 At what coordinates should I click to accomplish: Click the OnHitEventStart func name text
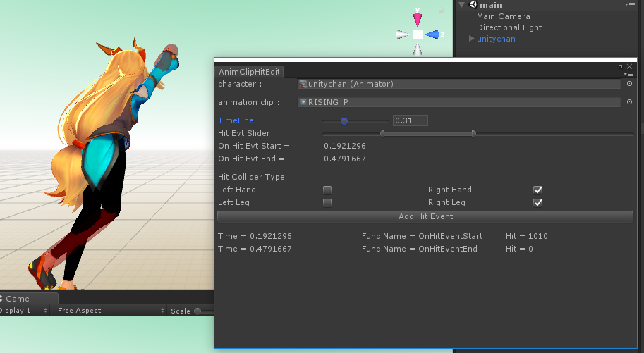tap(450, 236)
